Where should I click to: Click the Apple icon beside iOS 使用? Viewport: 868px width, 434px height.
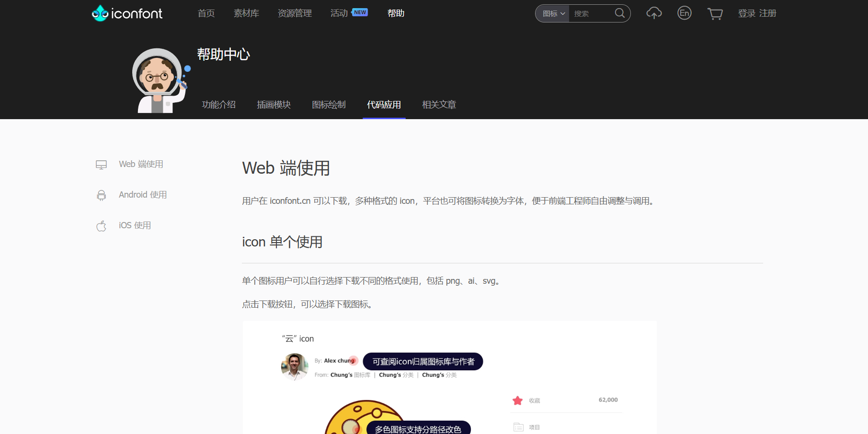click(x=101, y=226)
